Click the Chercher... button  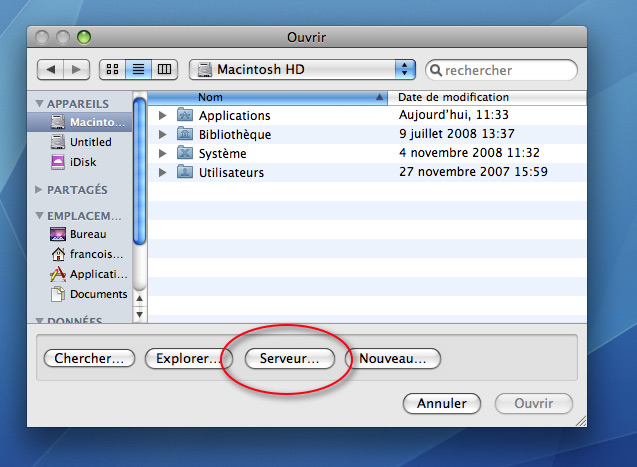tap(89, 358)
